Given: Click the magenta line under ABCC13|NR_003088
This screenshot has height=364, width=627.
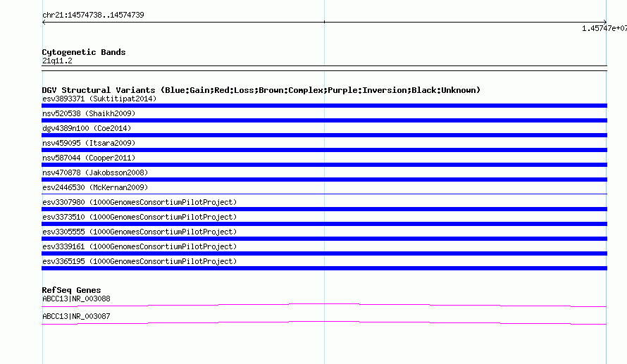Looking at the screenshot, I should tap(324, 305).
